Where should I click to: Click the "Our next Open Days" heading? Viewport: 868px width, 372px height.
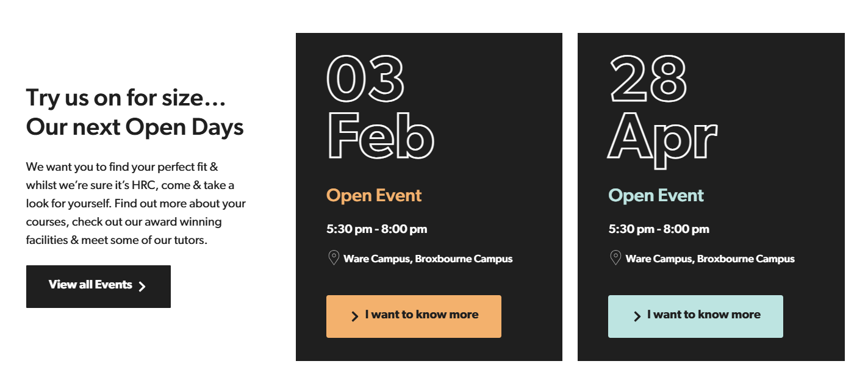click(135, 127)
